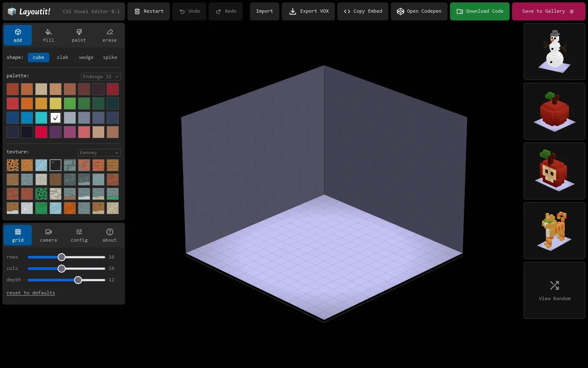Open the config tab
This screenshot has width=588, height=368.
tap(79, 235)
